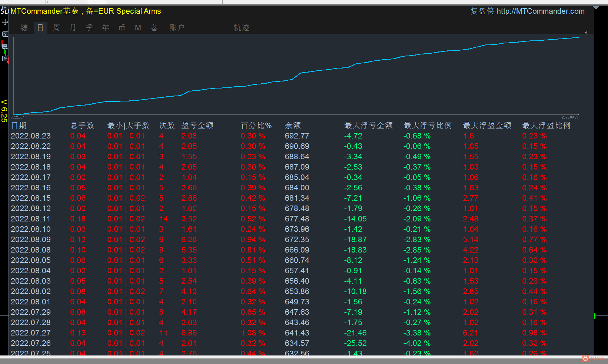Click date 2022.08.05
This screenshot has height=364, width=608.
[31, 260]
